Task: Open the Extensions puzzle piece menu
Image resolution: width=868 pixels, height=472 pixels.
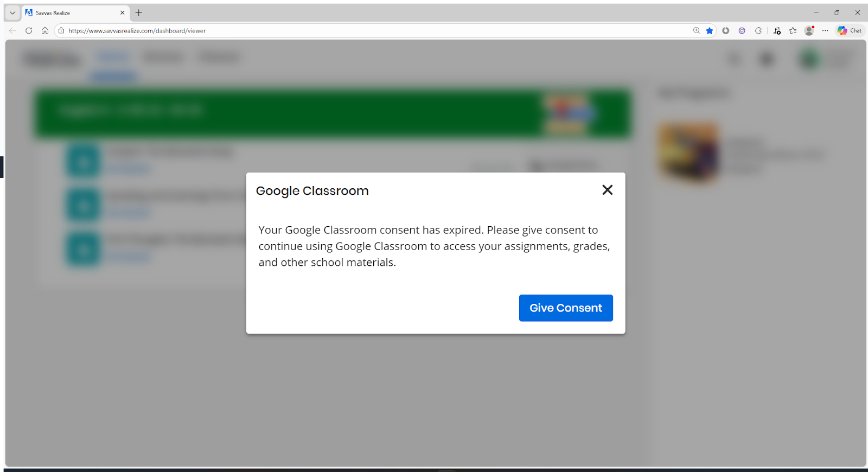Action: point(758,31)
